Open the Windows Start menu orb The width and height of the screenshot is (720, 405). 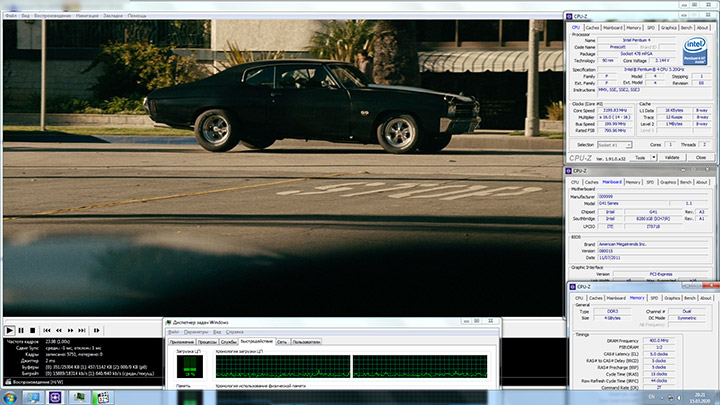[x=10, y=397]
